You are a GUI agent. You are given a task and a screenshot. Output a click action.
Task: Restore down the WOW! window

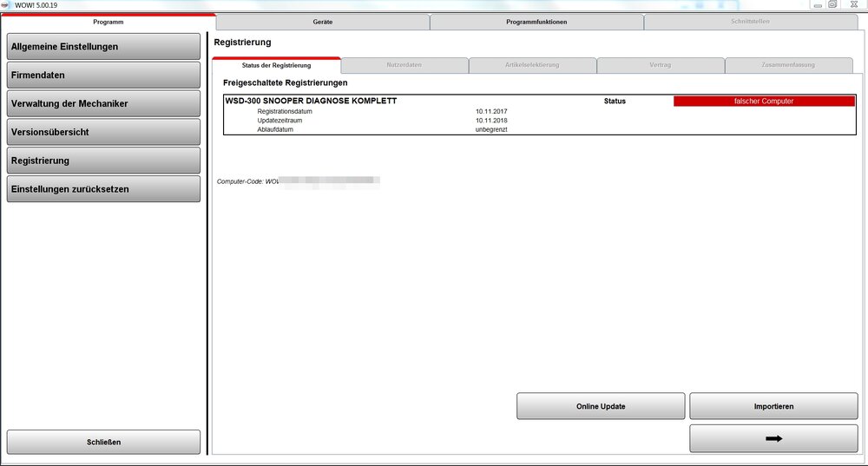pos(832,5)
